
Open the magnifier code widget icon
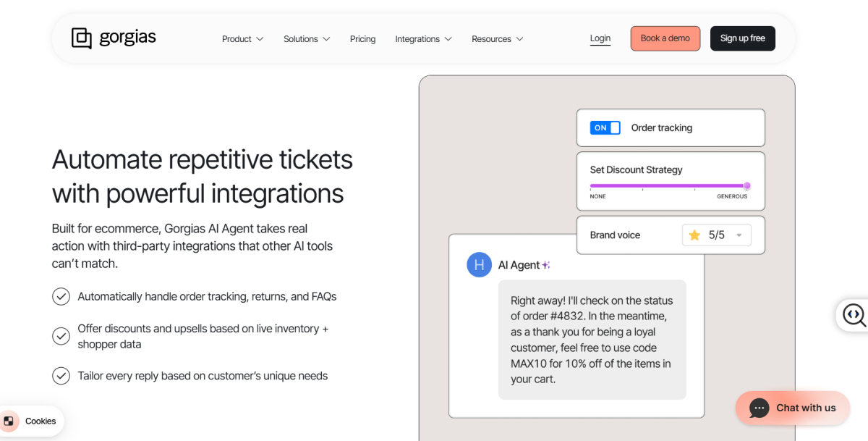[854, 314]
